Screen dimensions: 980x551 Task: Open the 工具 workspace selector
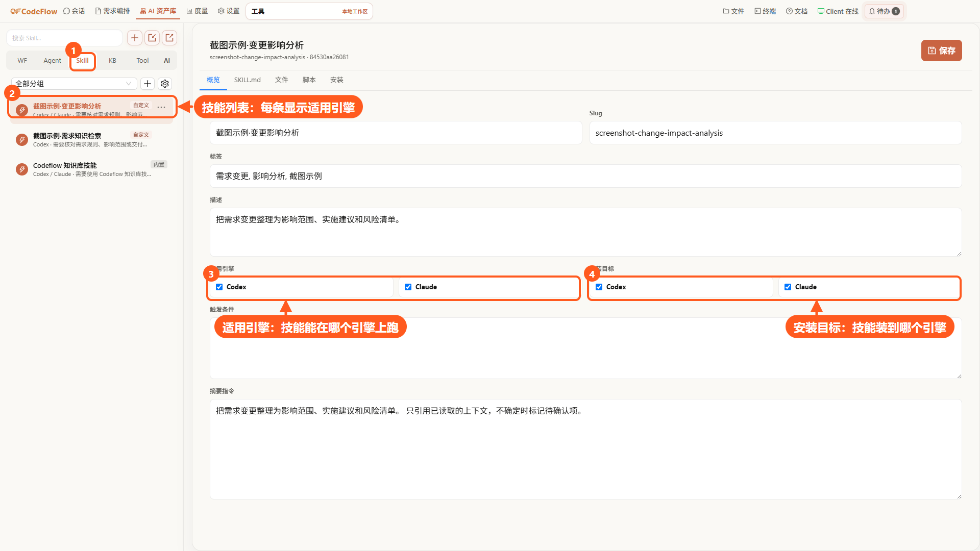(309, 11)
